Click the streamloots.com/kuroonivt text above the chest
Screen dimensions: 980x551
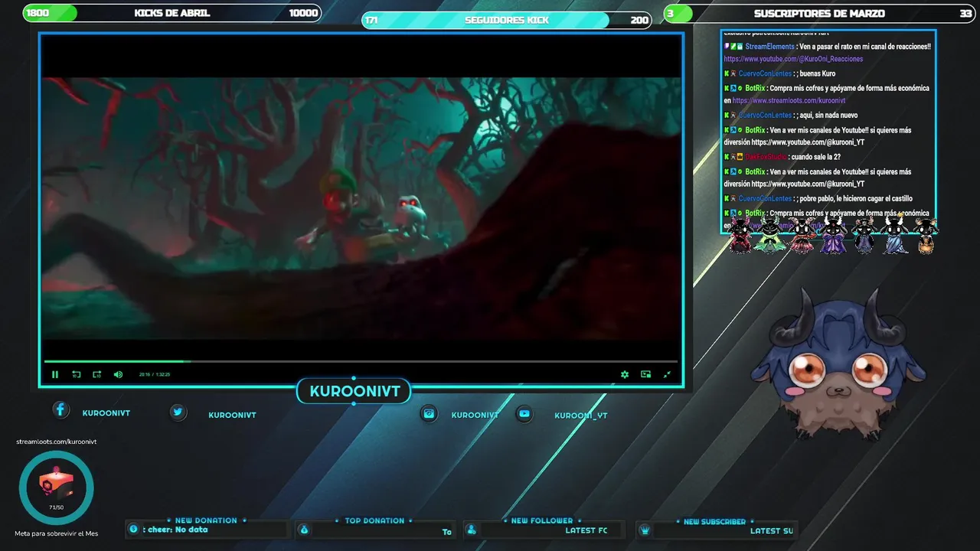click(57, 442)
